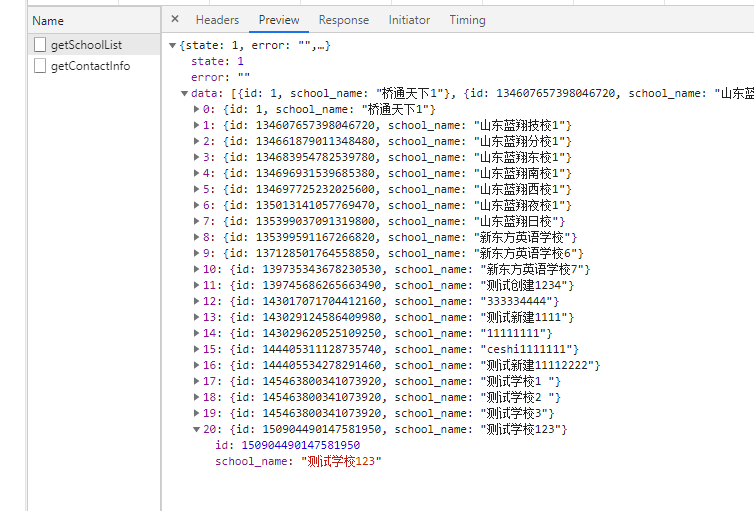The height and width of the screenshot is (511, 754).
Task: Expand item 8 新东方英语学校
Action: 196,237
